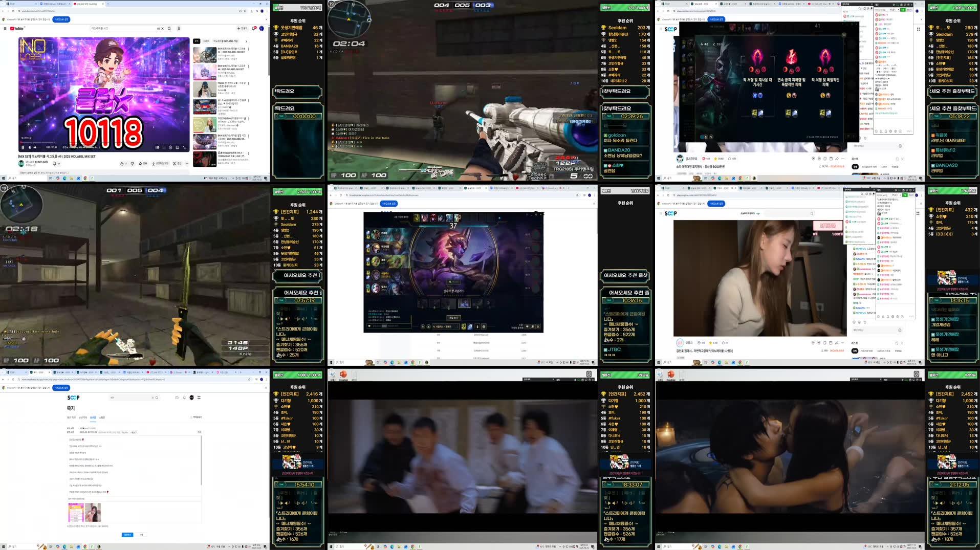Open the YouTube hamburger guide menu
Viewport: 980px width, 550px height.
point(5,29)
